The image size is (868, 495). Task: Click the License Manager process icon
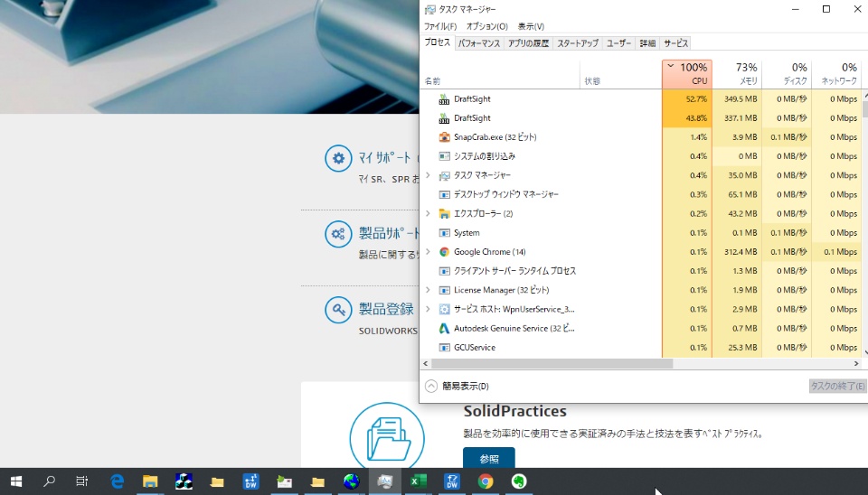click(x=444, y=290)
